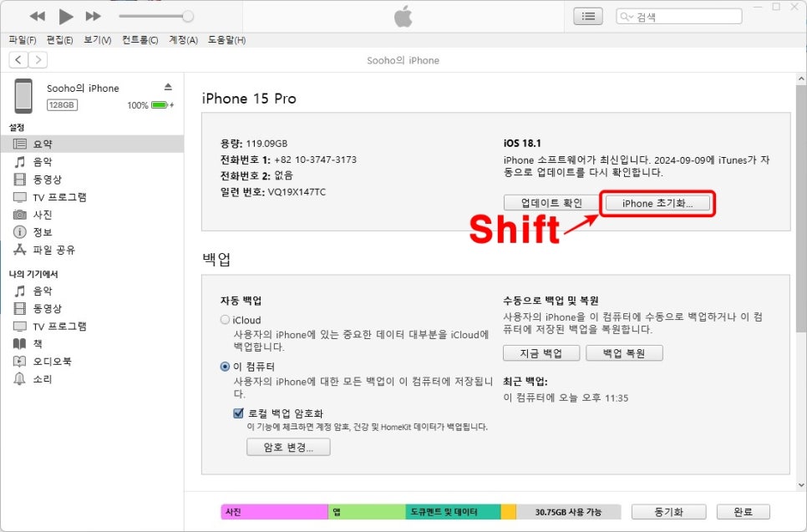
Task: Select 사진 under the 설정 section
Action: [x=42, y=215]
